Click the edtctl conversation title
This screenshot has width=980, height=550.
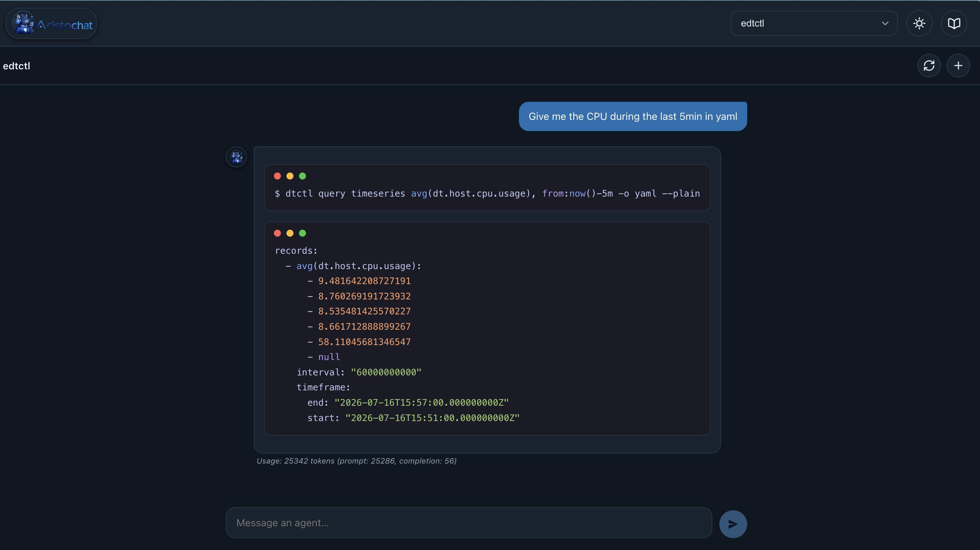(x=16, y=66)
